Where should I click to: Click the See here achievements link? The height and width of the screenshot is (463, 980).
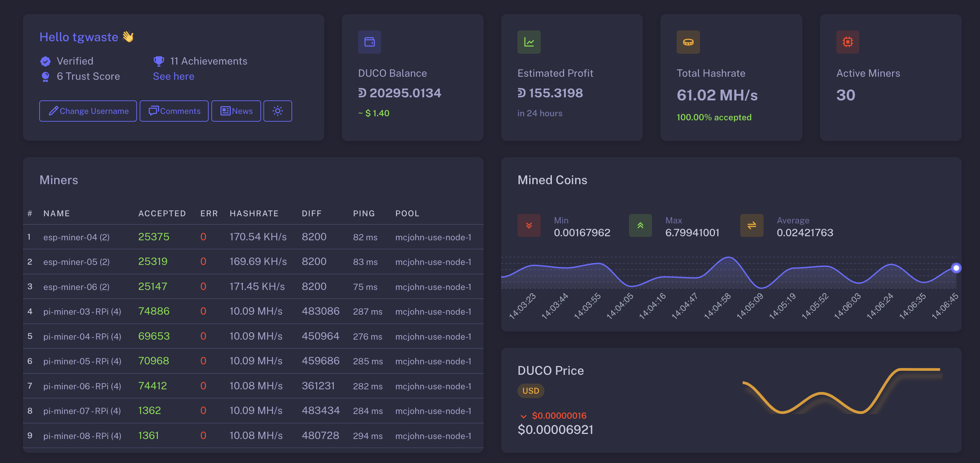(173, 76)
